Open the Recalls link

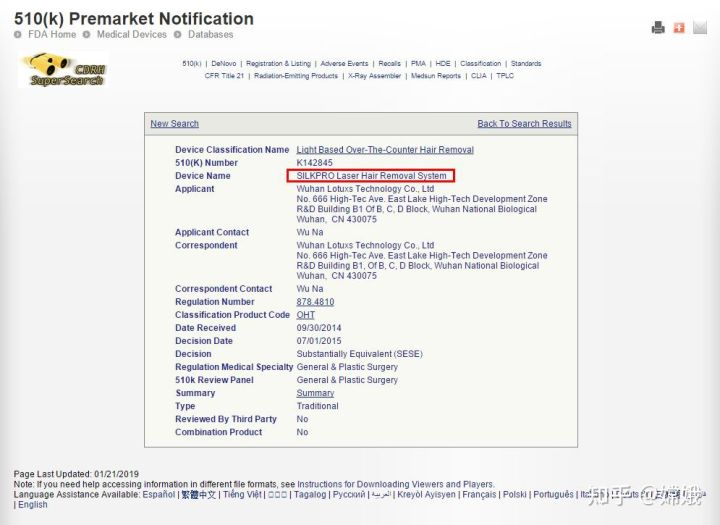[x=389, y=63]
